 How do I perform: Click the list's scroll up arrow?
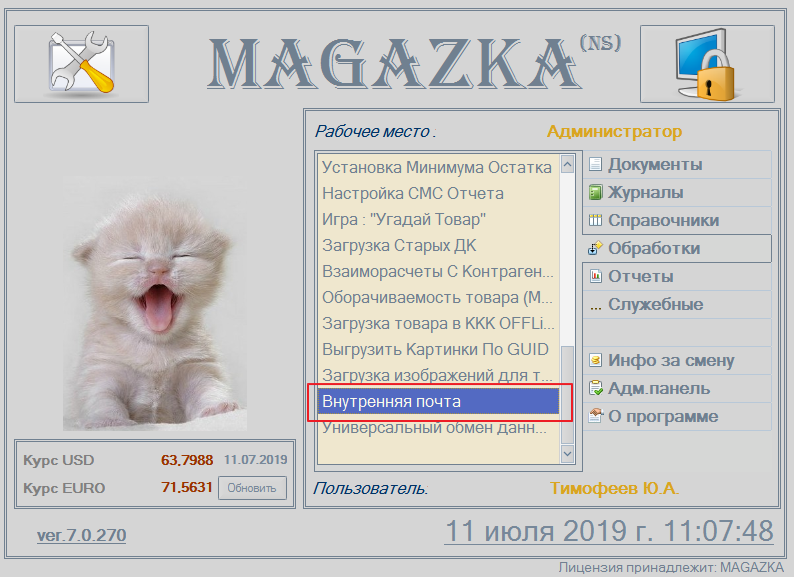[567, 165]
